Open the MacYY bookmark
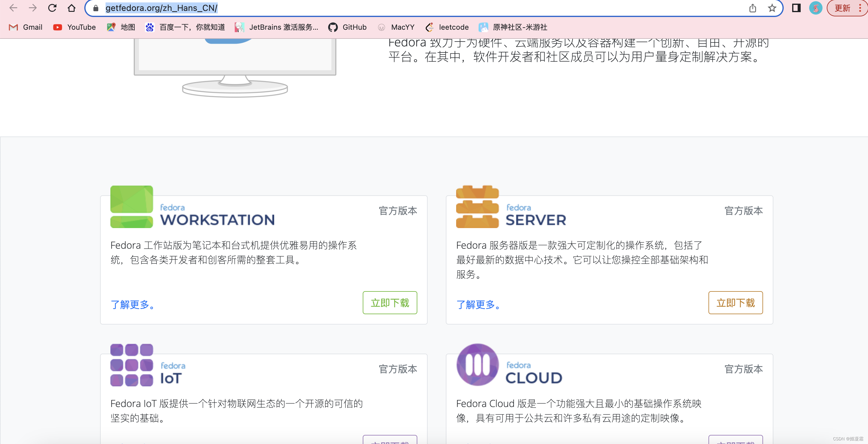The height and width of the screenshot is (444, 868). (x=396, y=27)
